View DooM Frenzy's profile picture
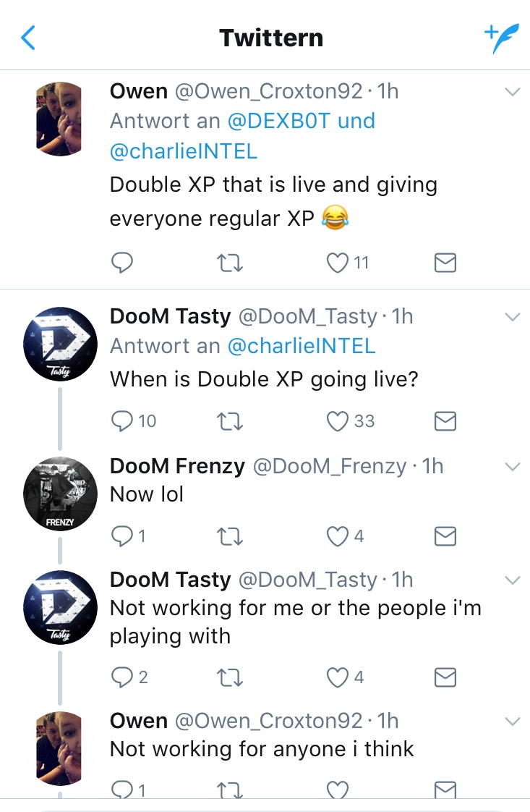The height and width of the screenshot is (812, 530). [x=60, y=494]
